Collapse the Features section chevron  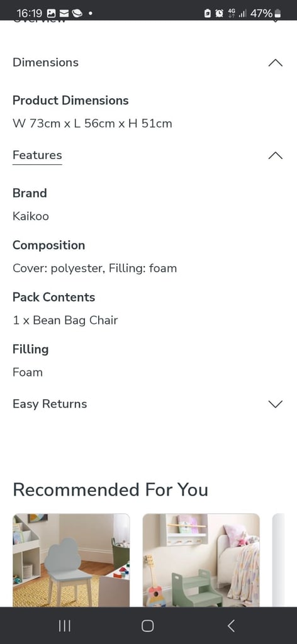[x=275, y=156]
